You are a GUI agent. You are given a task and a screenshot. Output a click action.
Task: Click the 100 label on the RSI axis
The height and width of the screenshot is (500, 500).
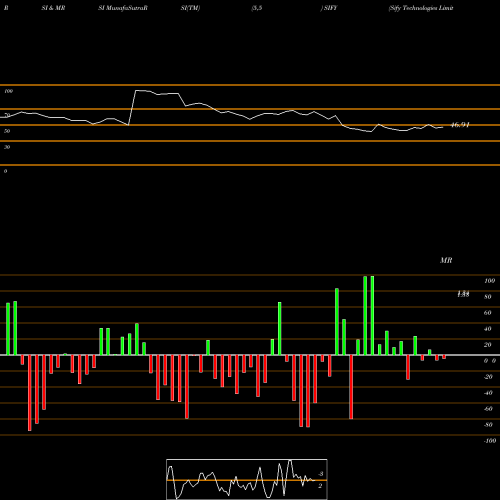[x=8, y=91]
